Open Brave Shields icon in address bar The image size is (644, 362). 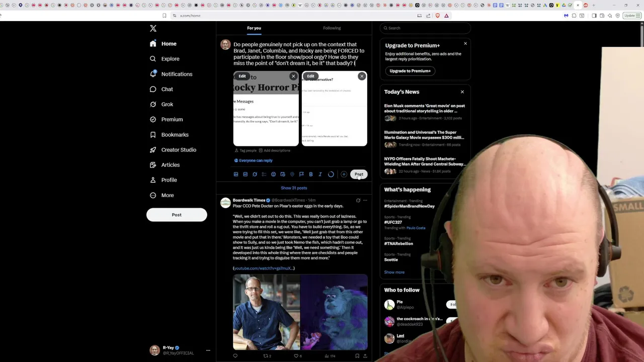(437, 16)
